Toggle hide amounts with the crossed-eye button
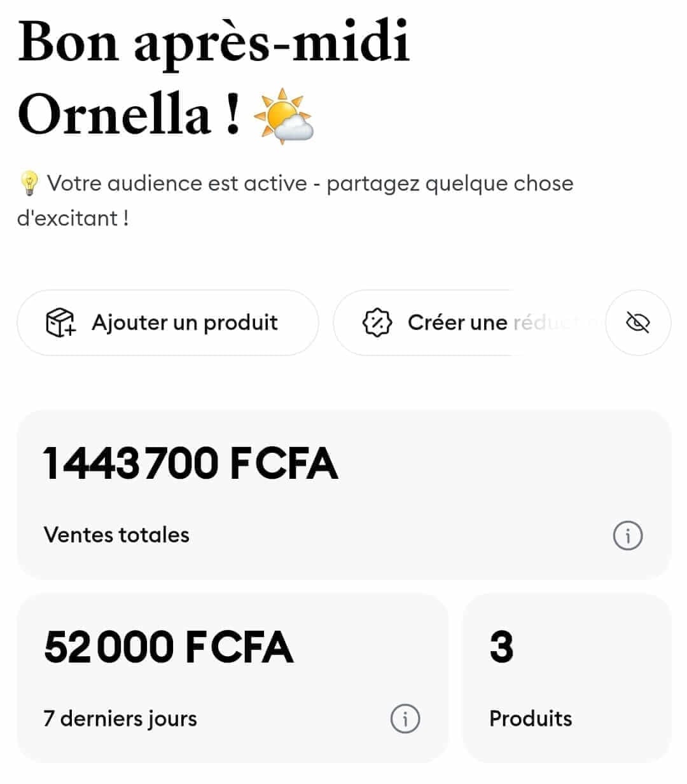 click(x=637, y=322)
